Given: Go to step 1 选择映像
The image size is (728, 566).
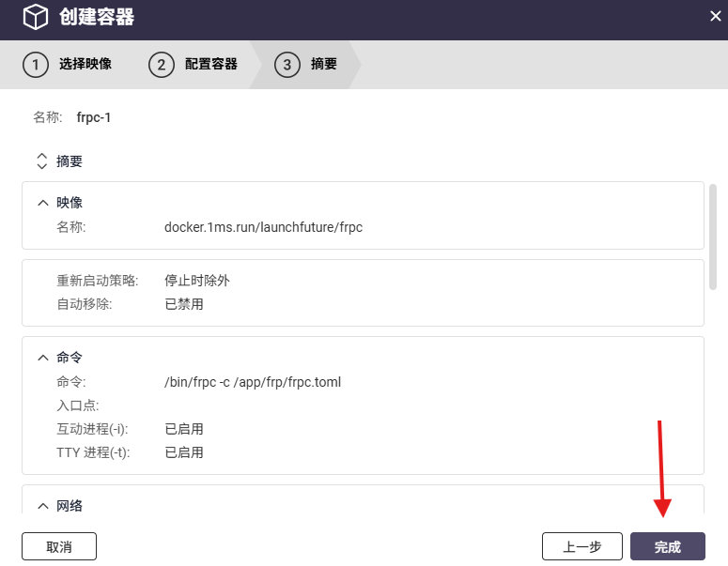Looking at the screenshot, I should coord(68,64).
